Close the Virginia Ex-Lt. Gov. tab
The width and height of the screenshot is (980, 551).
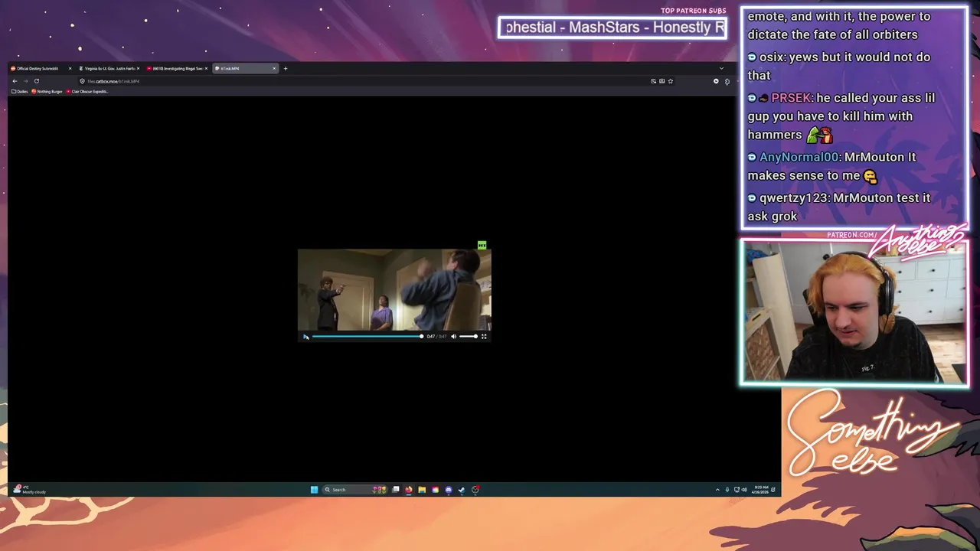pyautogui.click(x=138, y=68)
